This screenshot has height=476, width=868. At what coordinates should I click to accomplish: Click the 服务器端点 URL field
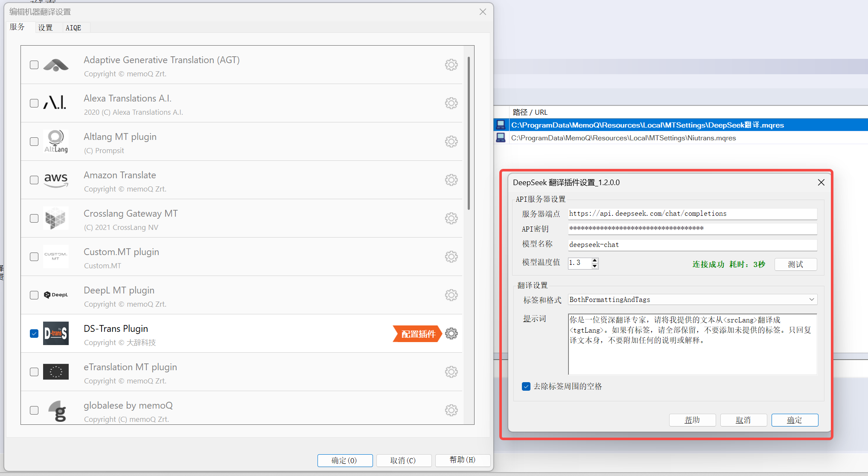click(692, 214)
